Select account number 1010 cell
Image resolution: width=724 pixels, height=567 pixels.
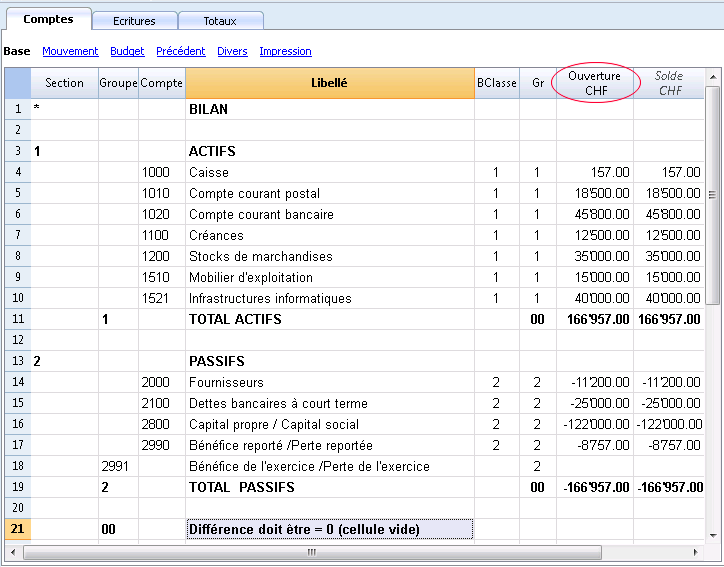pyautogui.click(x=162, y=193)
